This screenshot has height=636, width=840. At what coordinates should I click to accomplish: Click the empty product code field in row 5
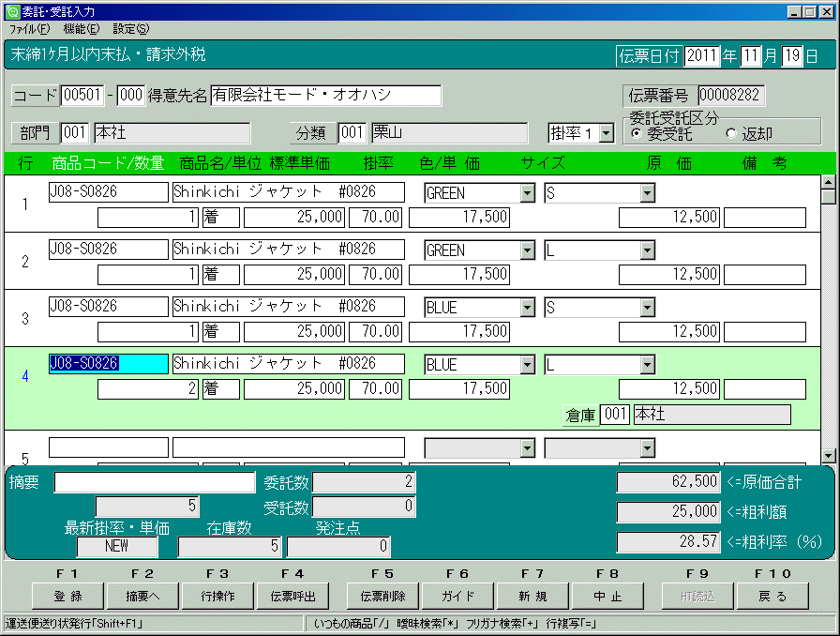108,447
